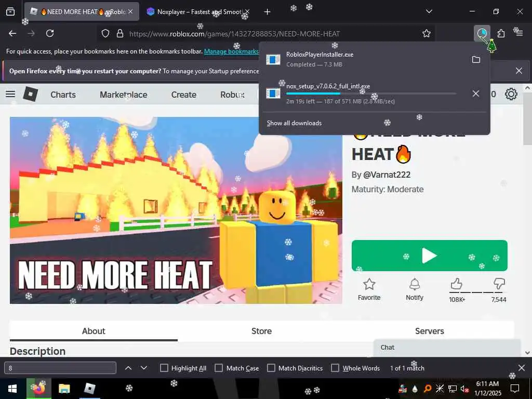Dismiss the Open Firefox startup notification

click(519, 71)
